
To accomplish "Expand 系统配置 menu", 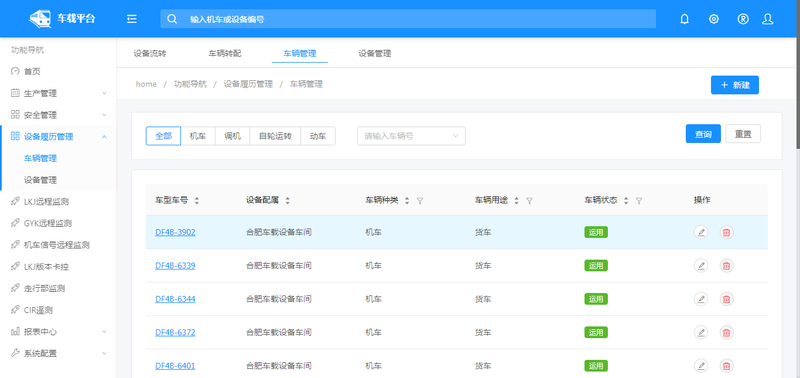I will click(x=58, y=353).
